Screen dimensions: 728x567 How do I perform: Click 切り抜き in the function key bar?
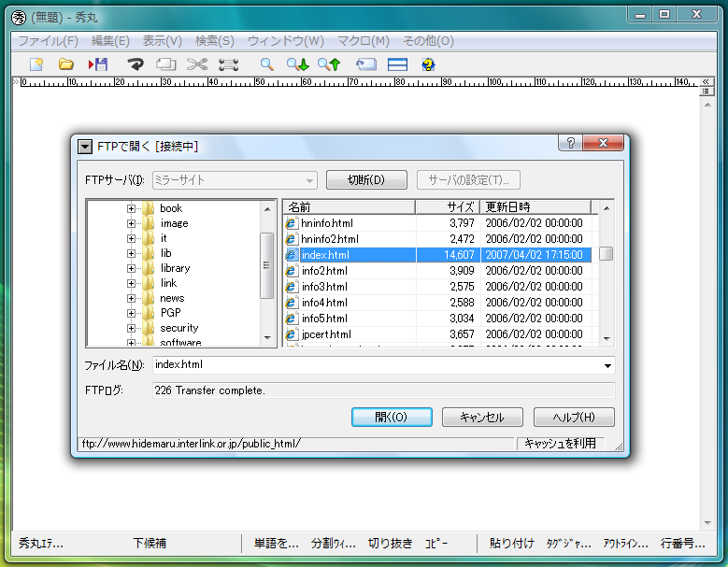pos(390,544)
